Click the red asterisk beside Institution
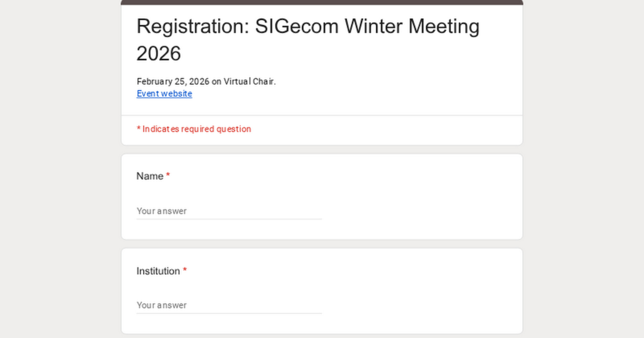The image size is (644, 338). click(185, 270)
